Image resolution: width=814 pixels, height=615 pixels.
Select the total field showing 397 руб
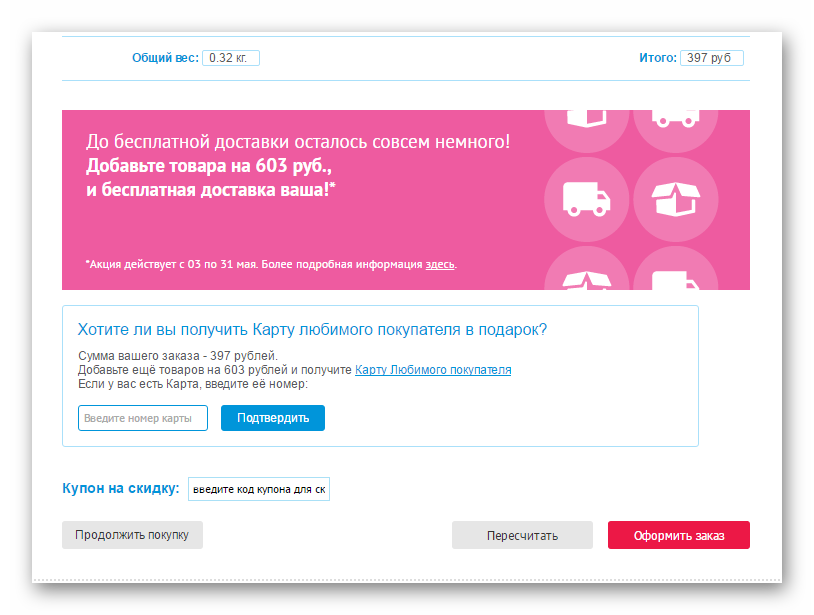click(x=712, y=58)
